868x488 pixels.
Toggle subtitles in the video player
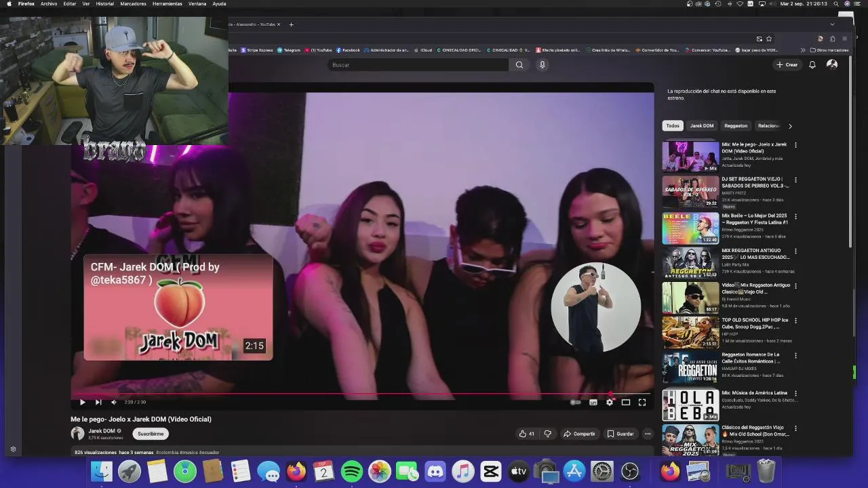(x=593, y=402)
